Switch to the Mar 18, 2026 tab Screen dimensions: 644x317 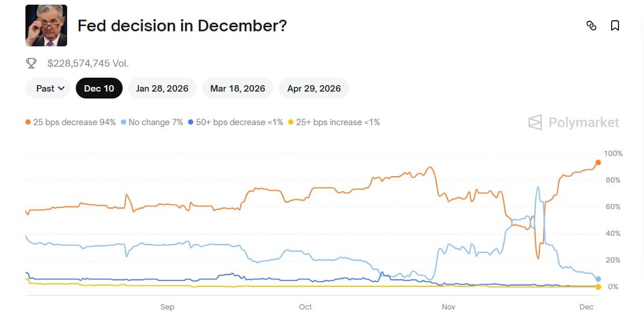(x=238, y=89)
